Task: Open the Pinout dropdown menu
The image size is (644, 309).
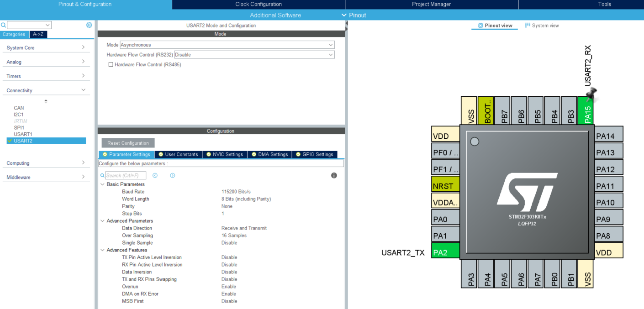Action: tap(354, 15)
